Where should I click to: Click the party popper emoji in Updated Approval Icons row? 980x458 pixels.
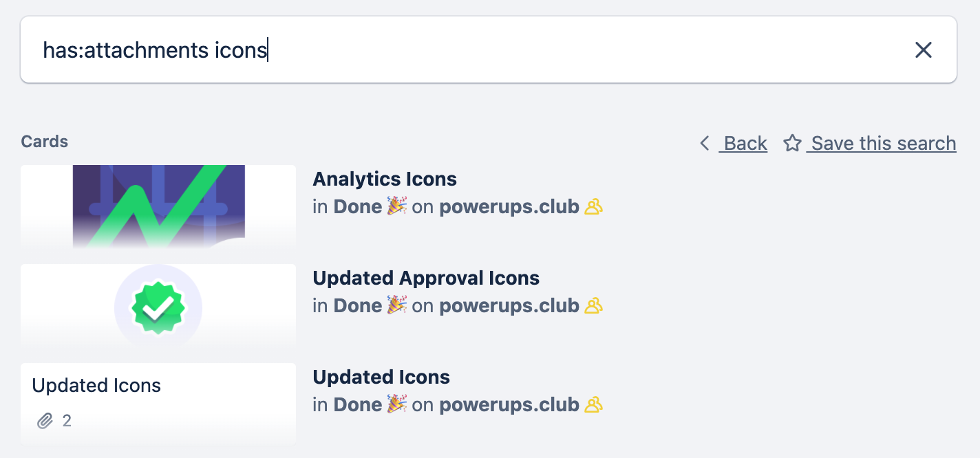(x=396, y=305)
